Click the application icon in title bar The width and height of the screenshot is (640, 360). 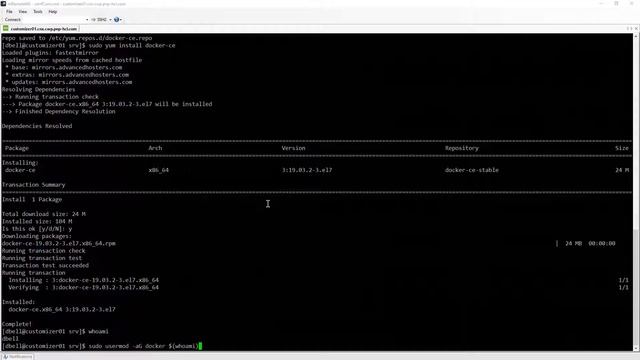(4, 4)
